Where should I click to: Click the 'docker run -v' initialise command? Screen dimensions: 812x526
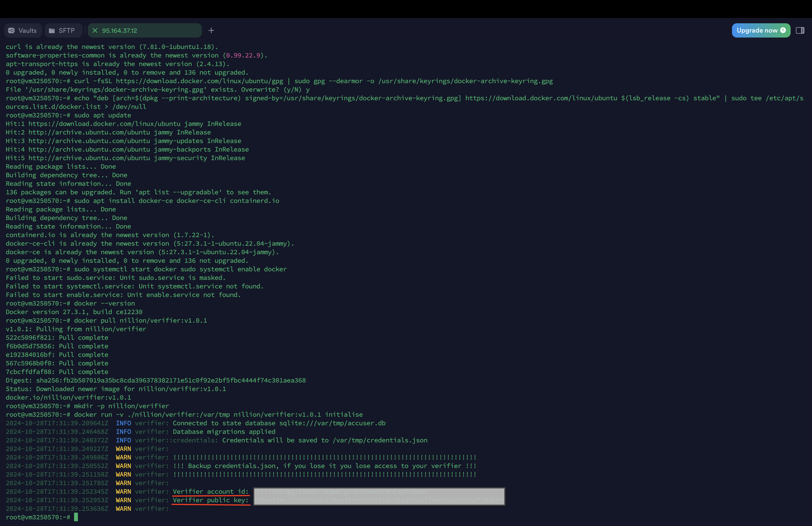tap(218, 414)
